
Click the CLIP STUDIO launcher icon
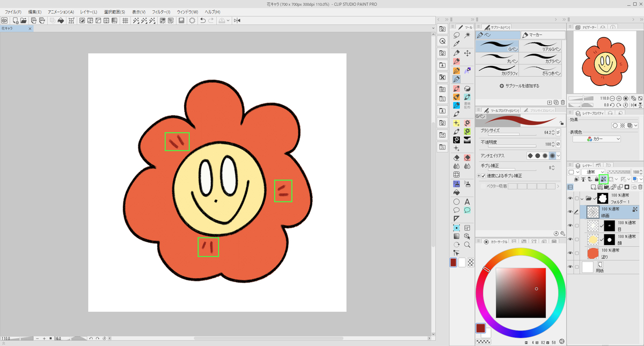pyautogui.click(x=4, y=20)
